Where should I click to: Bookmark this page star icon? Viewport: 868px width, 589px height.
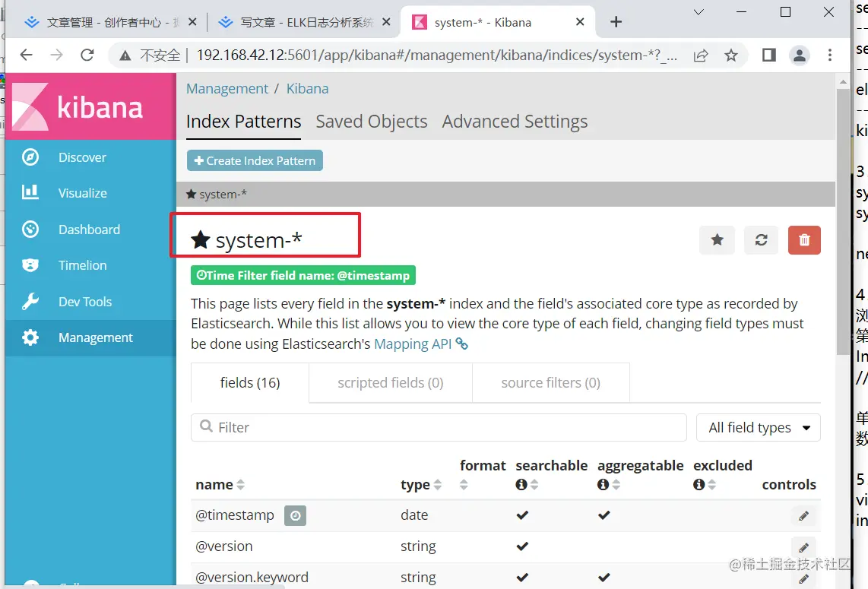coord(730,55)
